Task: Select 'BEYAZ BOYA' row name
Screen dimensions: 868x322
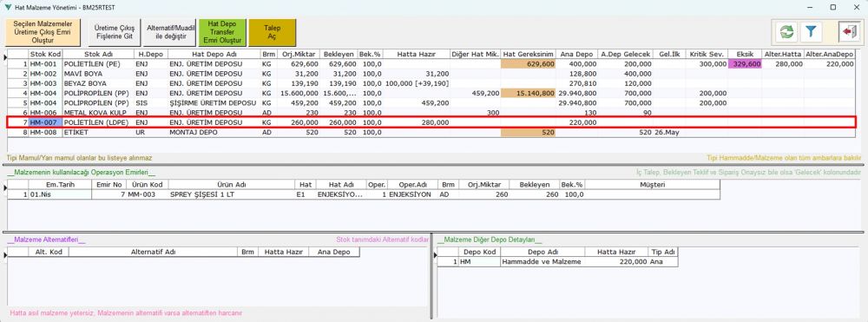Action: pyautogui.click(x=99, y=83)
